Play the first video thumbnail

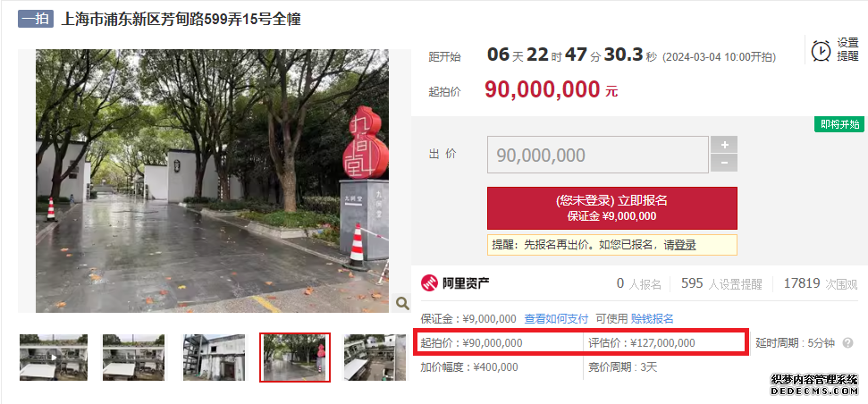tap(53, 357)
